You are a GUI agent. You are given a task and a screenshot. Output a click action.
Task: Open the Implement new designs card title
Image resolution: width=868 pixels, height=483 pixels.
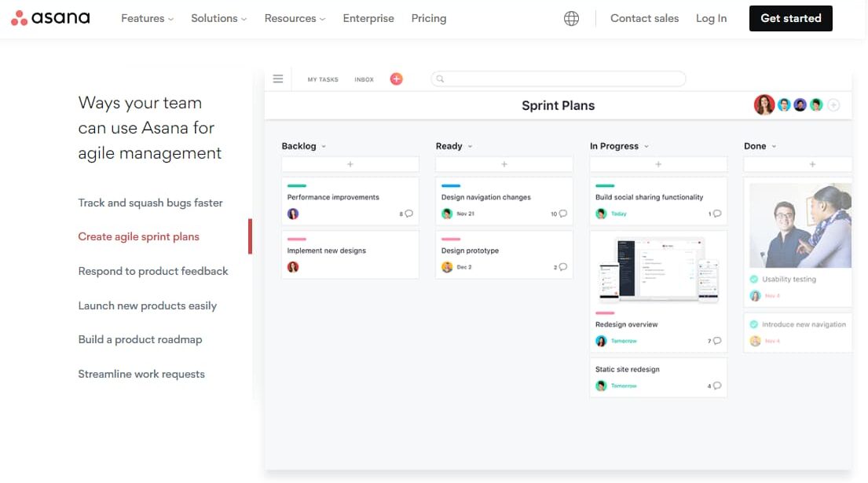click(326, 251)
